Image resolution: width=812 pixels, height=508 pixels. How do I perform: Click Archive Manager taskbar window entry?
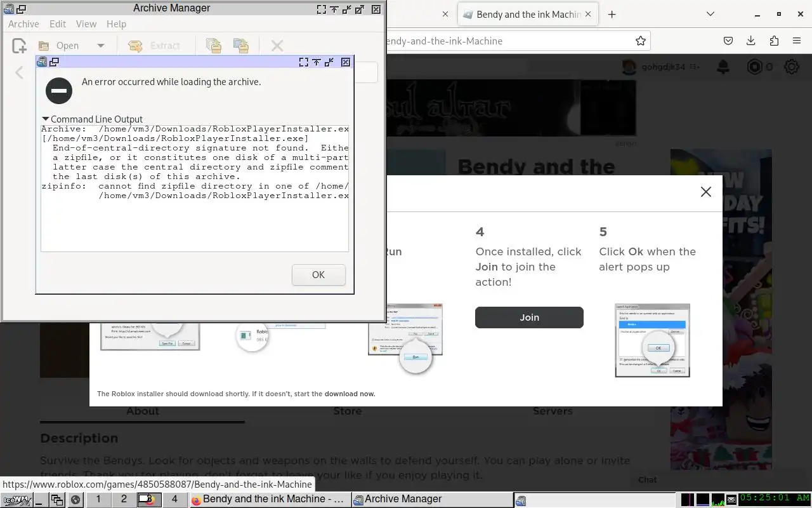point(433,500)
